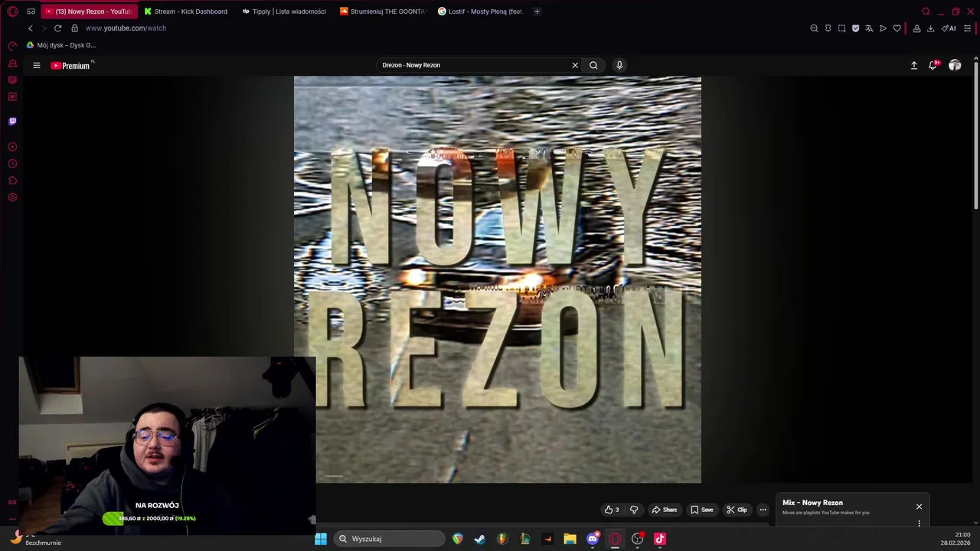Click the Nowy Rezon video player
The height and width of the screenshot is (551, 980).
point(497,279)
